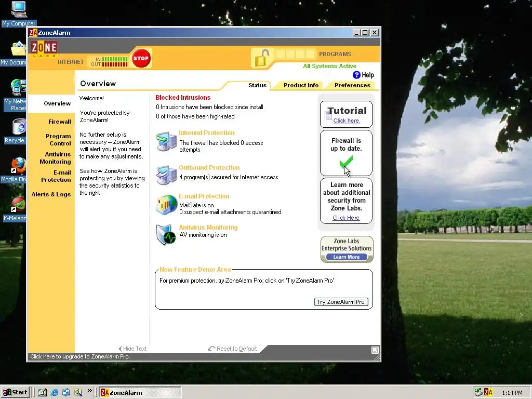Click the E-mail Protection heading in status
Image resolution: width=532 pixels, height=399 pixels.
pyautogui.click(x=204, y=196)
